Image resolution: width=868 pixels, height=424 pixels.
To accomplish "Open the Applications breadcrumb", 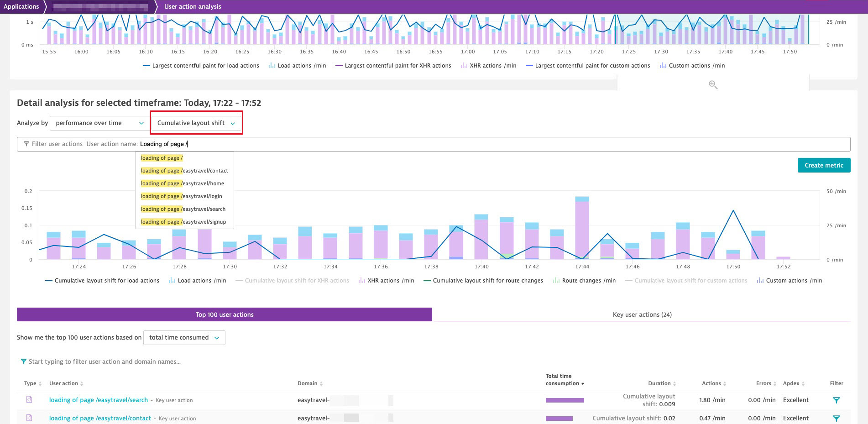I will tap(21, 6).
